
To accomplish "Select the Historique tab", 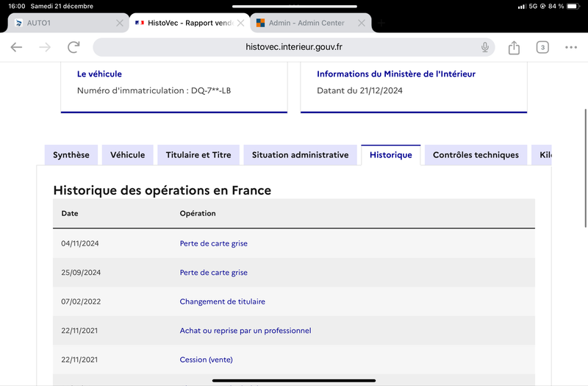I will pos(391,155).
